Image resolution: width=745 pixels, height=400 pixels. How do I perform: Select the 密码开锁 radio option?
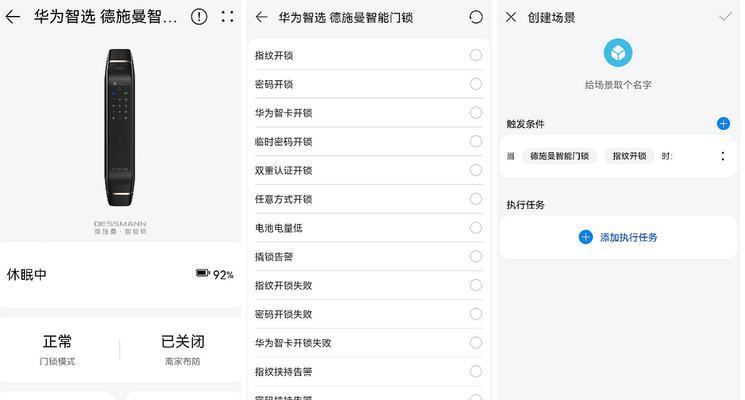point(476,84)
